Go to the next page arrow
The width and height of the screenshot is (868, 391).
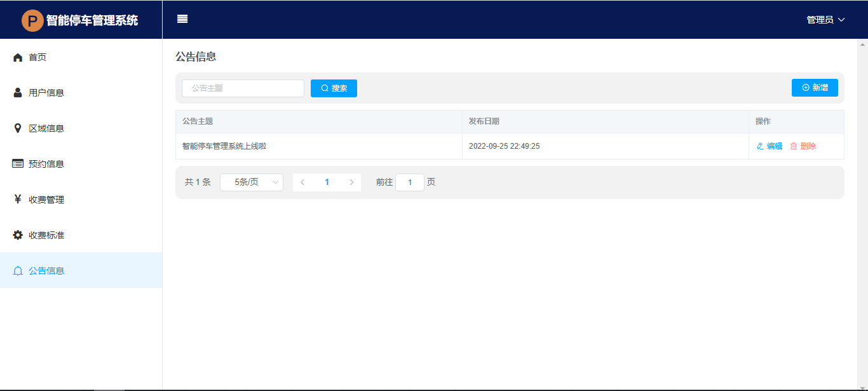351,182
